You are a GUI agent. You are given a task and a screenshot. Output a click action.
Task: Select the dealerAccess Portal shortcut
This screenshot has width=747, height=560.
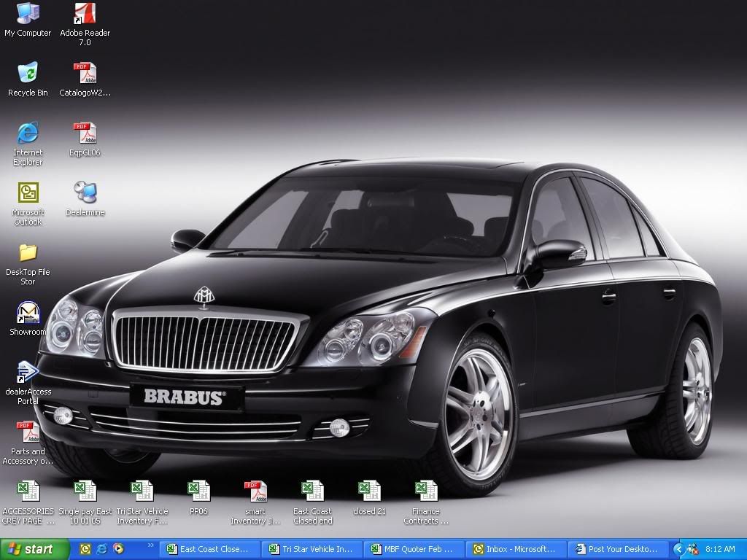28,373
